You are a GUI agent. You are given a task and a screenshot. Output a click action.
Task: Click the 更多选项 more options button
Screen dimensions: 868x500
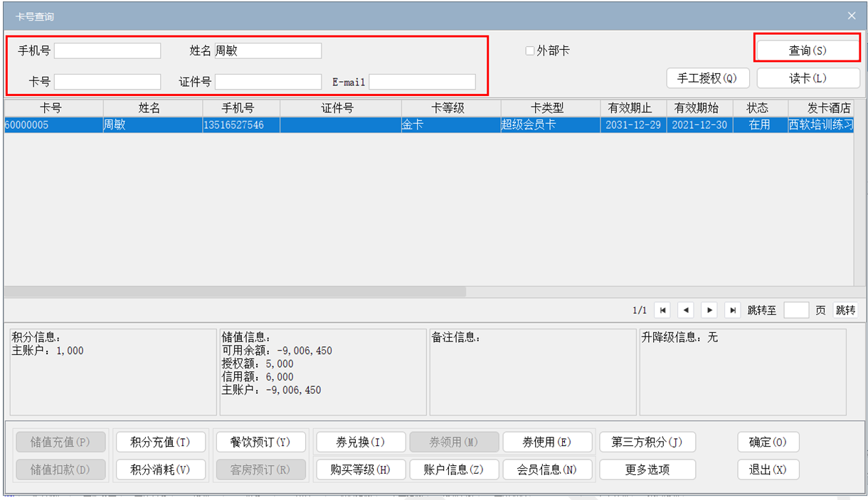tap(647, 469)
